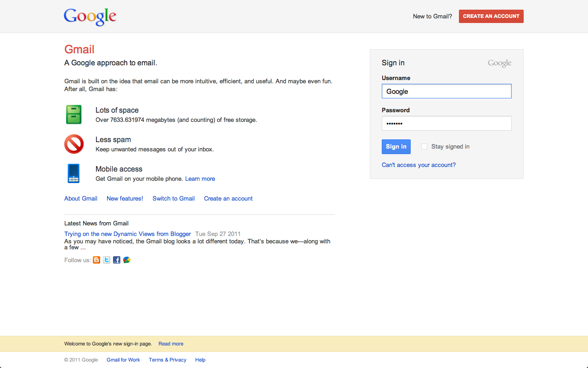Open Gmail's Blogger follow icon
Screen dimensions: 588x368
click(96, 260)
